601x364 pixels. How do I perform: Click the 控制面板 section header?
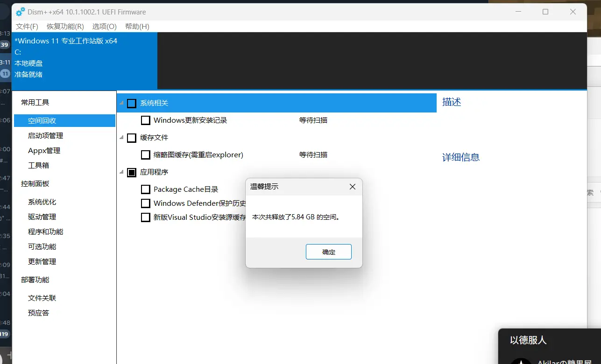click(35, 183)
